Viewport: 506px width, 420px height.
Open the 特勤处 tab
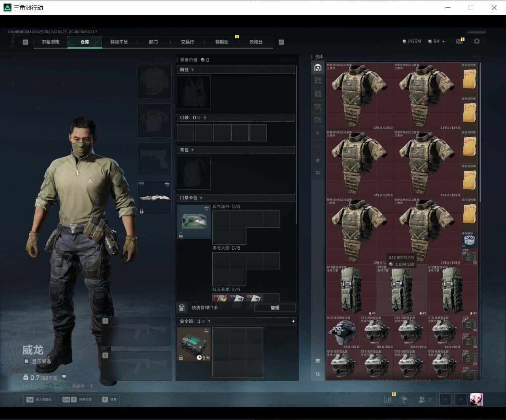pos(222,42)
